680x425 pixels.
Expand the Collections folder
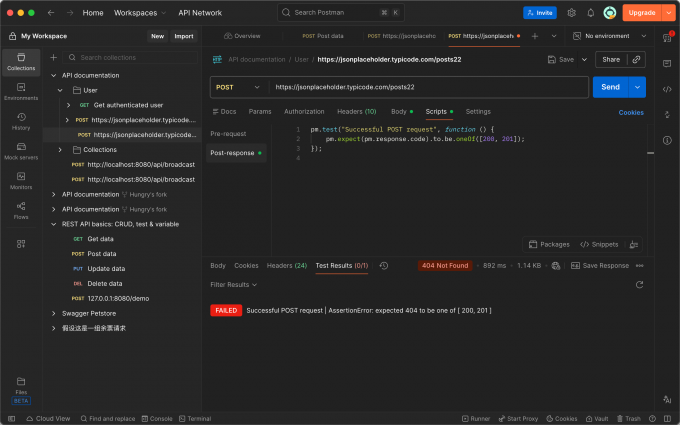(60, 150)
